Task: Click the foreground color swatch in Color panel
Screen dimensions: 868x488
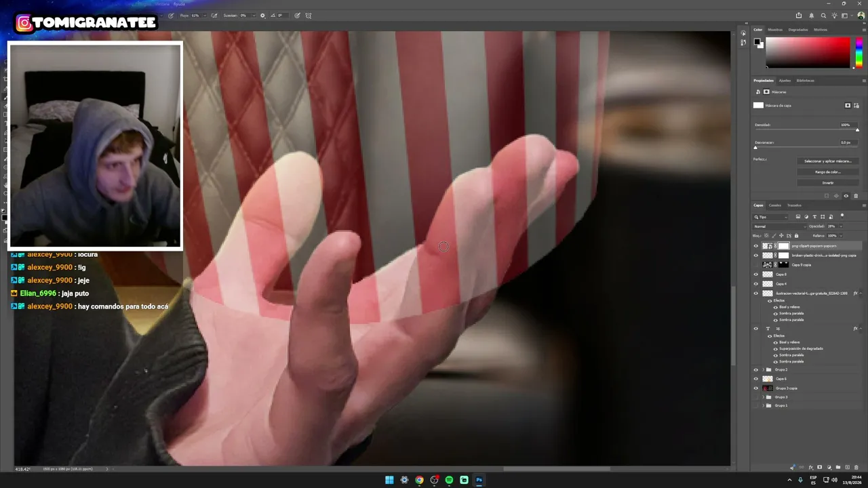Action: click(x=757, y=42)
